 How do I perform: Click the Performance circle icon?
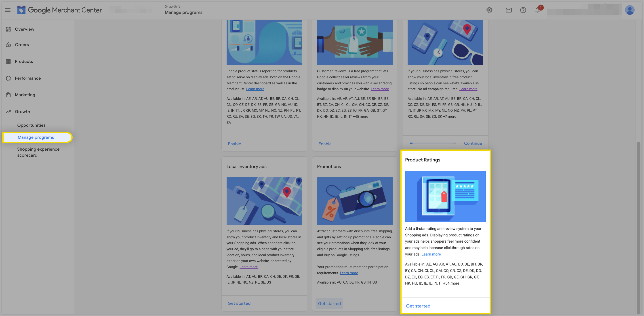(8, 78)
